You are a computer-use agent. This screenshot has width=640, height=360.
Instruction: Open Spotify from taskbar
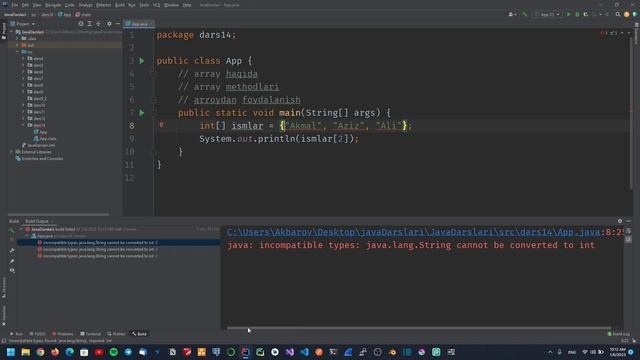point(113,352)
